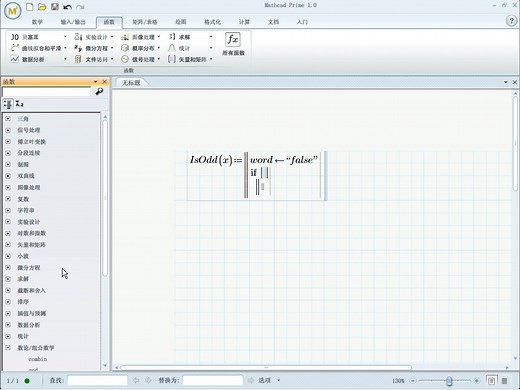Switch to the 入门 ribbon tab
Screen dimensions: 520x390
[x=302, y=22]
